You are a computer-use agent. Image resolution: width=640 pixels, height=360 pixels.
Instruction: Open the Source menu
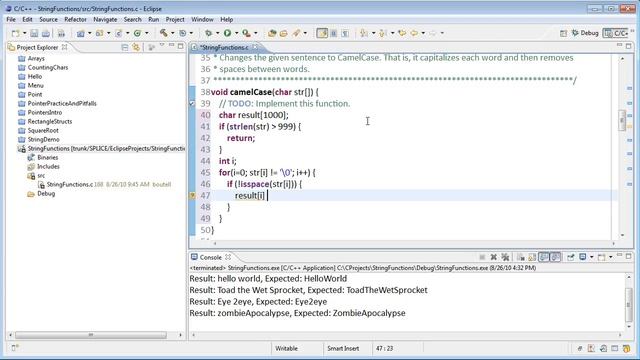[x=48, y=19]
